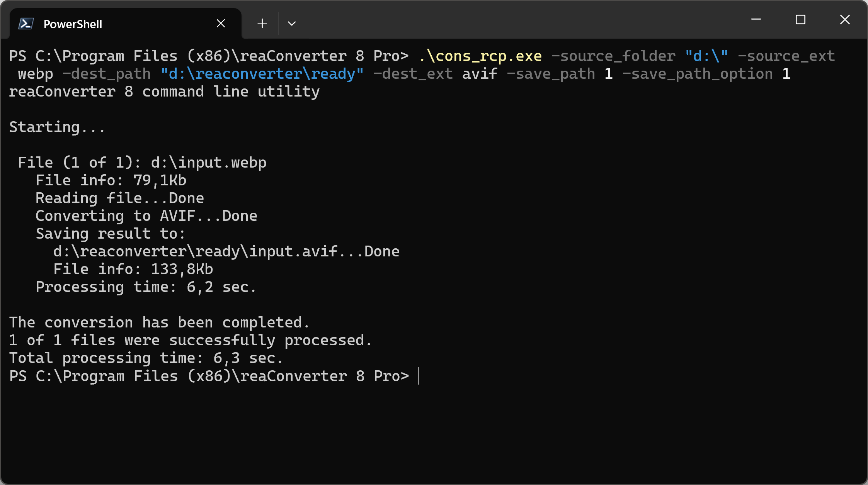
Task: Click the .\cons_rcp.exe command text
Action: (480, 56)
